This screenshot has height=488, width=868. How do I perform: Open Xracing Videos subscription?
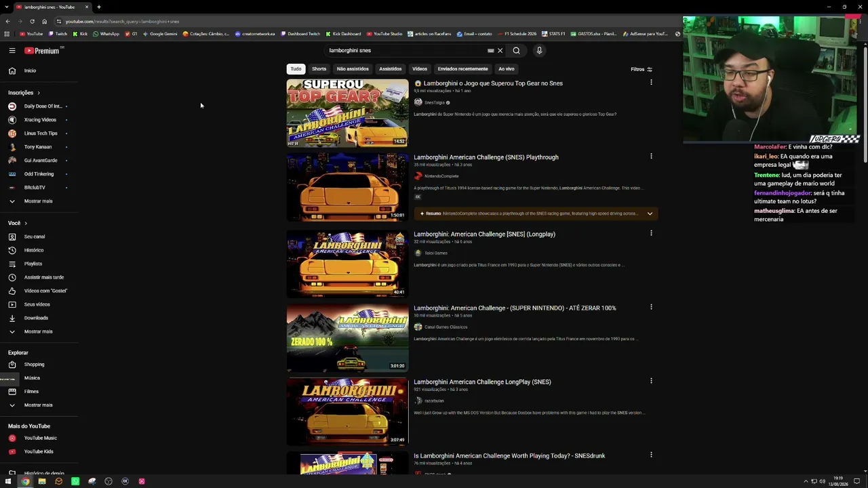coord(40,120)
